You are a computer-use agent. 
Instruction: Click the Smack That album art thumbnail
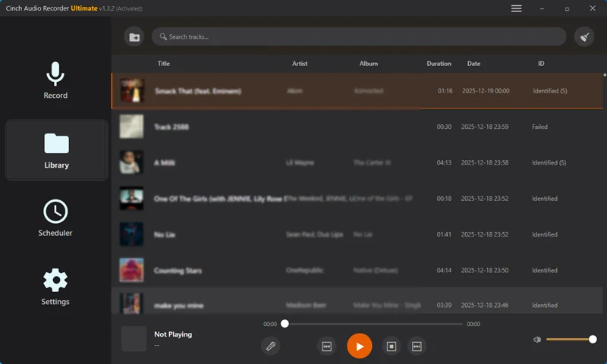tap(131, 90)
